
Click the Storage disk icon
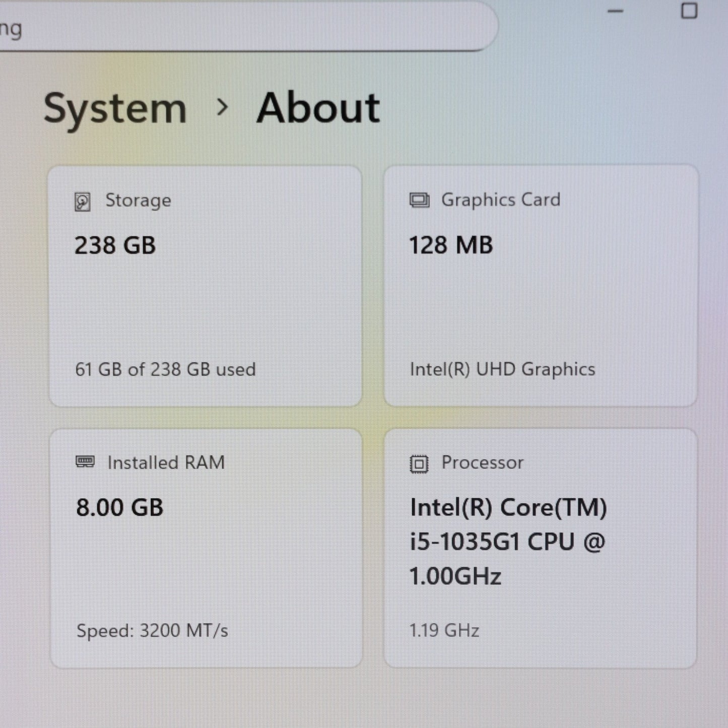(83, 202)
